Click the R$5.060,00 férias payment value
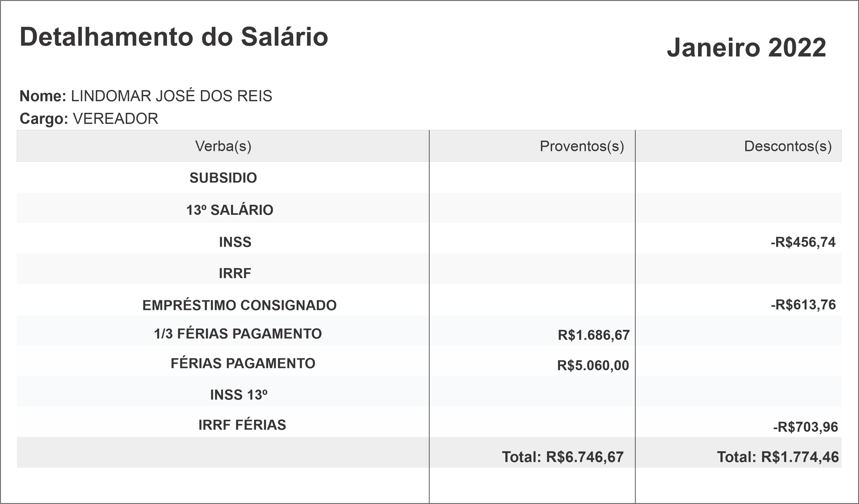This screenshot has height=504, width=859. (x=593, y=365)
